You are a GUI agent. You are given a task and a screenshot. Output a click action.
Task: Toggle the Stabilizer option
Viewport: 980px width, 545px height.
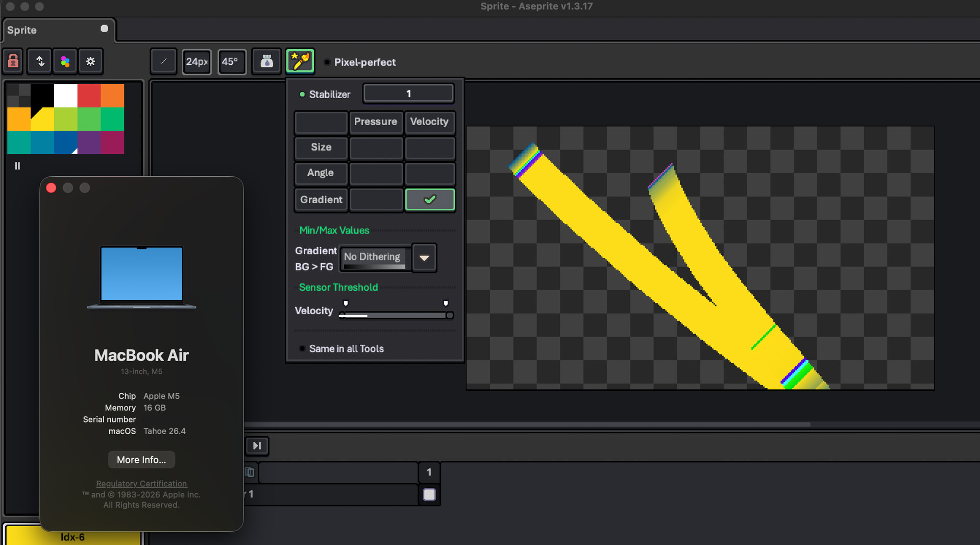pyautogui.click(x=302, y=94)
